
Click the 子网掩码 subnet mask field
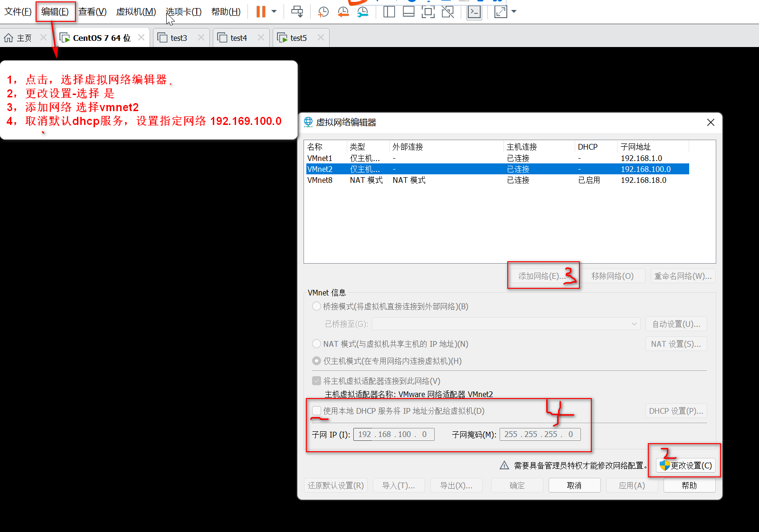[540, 434]
